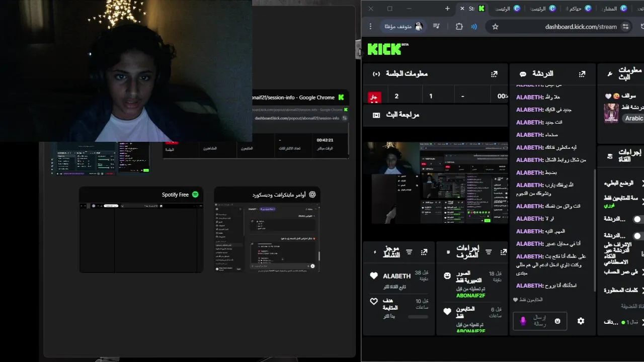This screenshot has width=644, height=362.
Task: Open filter for moderator actions panel
Action: point(489,252)
